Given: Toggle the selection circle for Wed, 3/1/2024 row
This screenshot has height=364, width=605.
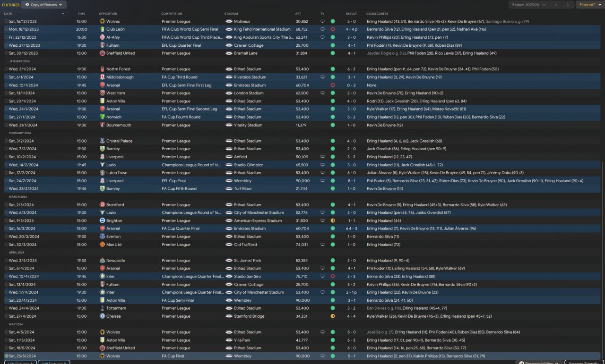Looking at the screenshot, I should (x=6, y=69).
